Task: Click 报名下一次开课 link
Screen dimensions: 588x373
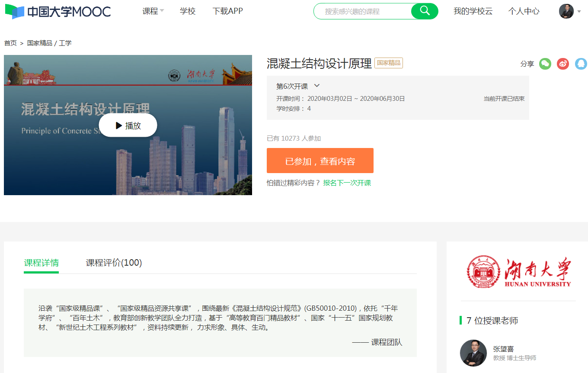Action: [347, 183]
